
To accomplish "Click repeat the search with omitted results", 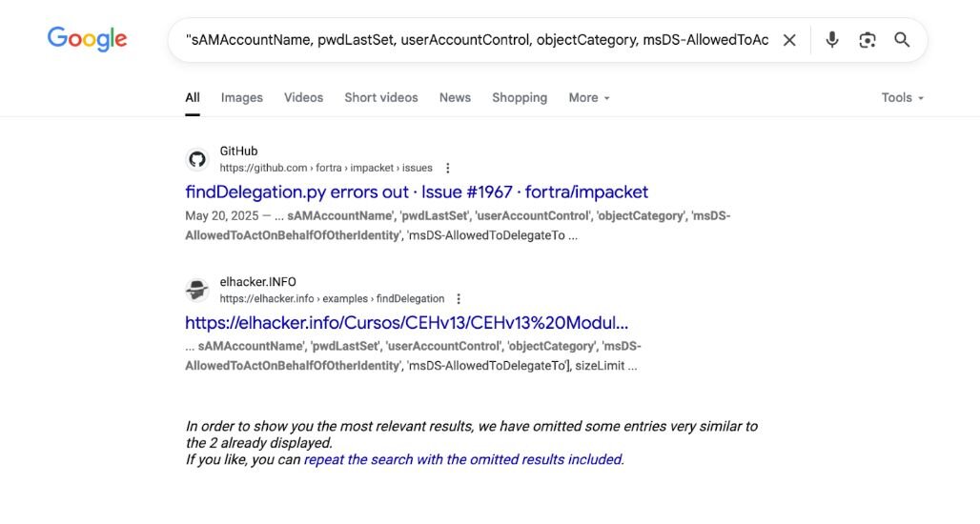I will tap(463, 459).
